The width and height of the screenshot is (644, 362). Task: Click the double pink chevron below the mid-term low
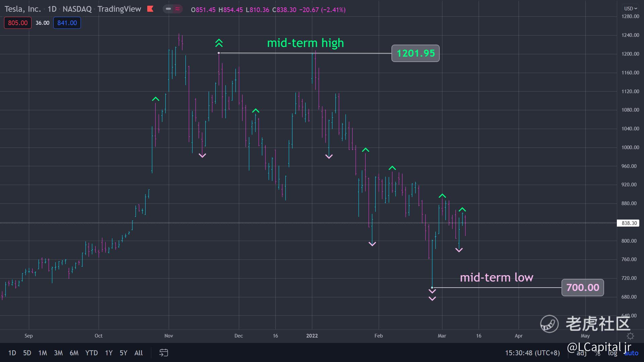[x=432, y=295]
